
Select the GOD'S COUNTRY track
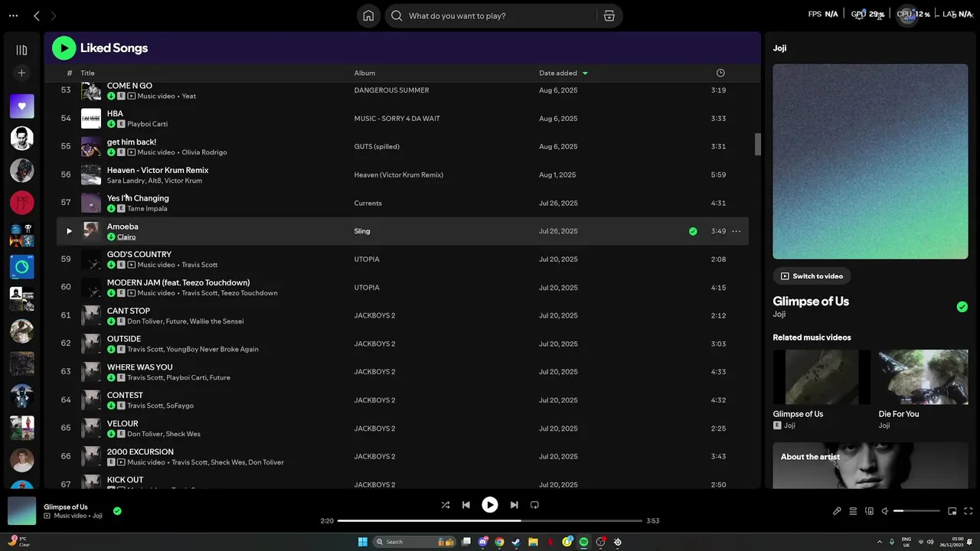pos(403,259)
